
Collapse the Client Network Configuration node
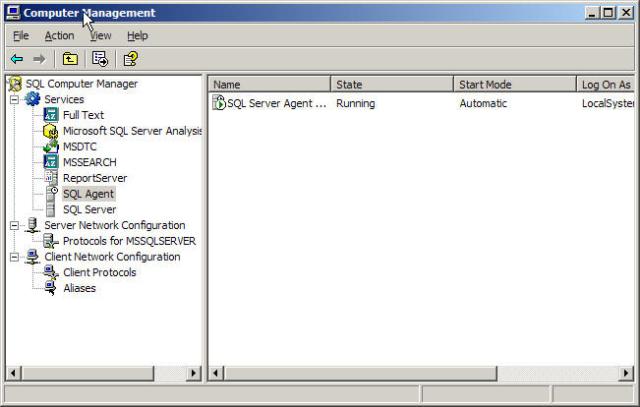[14, 257]
